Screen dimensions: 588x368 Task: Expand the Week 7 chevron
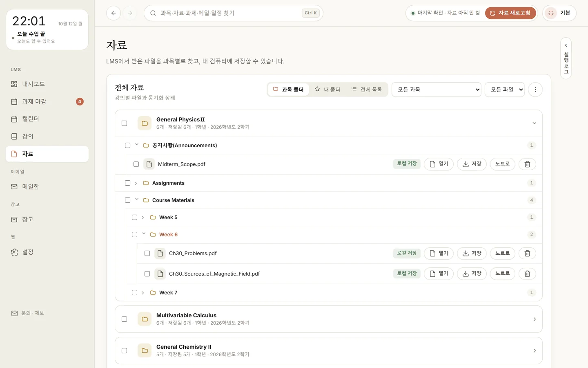143,293
